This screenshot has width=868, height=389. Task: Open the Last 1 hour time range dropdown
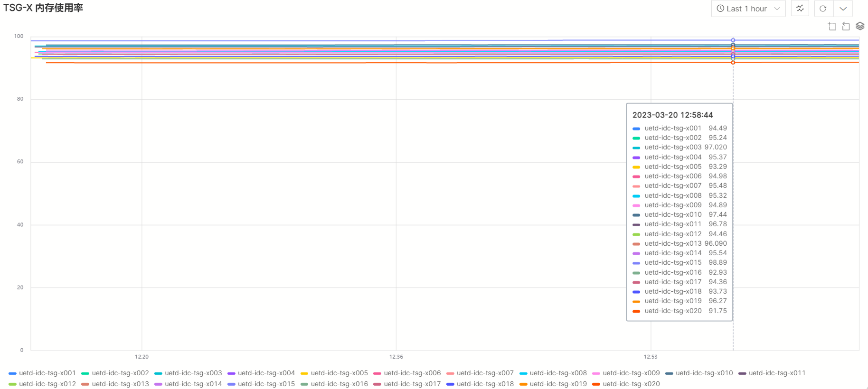[748, 9]
